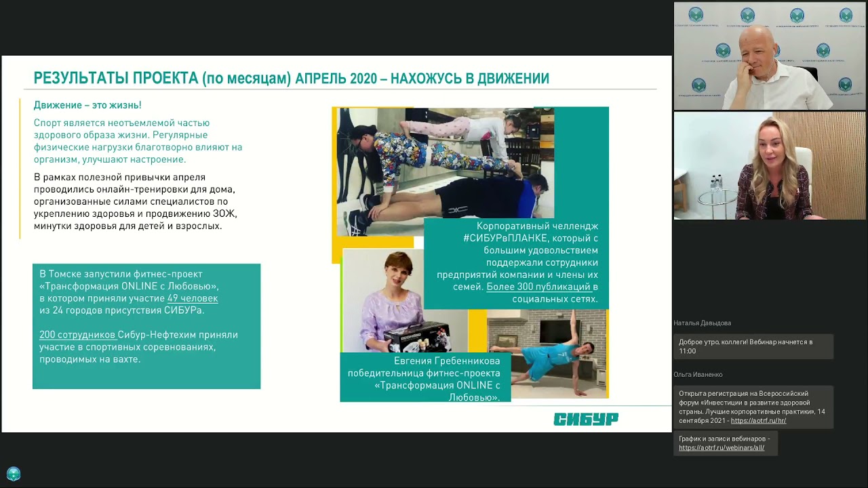Image resolution: width=868 pixels, height=488 pixels.
Task: Click the СИБУР logo on slide
Action: pos(586,420)
